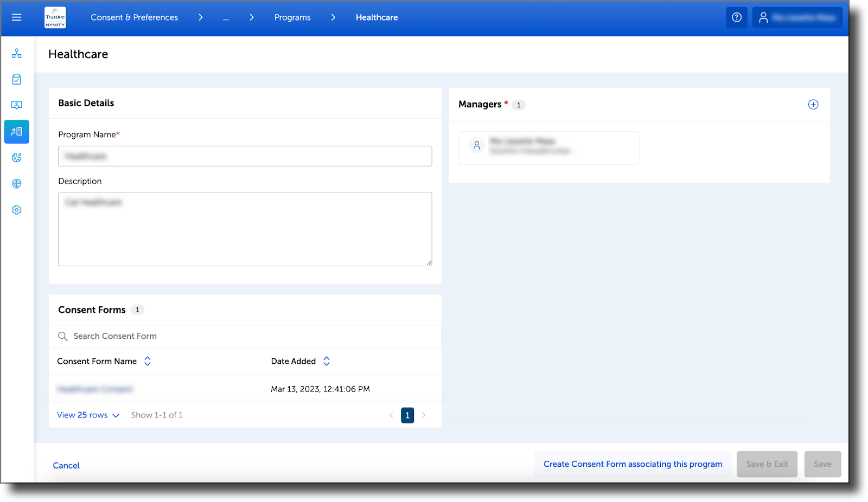Click inside the Description text area
This screenshot has width=868, height=502.
[x=244, y=228]
